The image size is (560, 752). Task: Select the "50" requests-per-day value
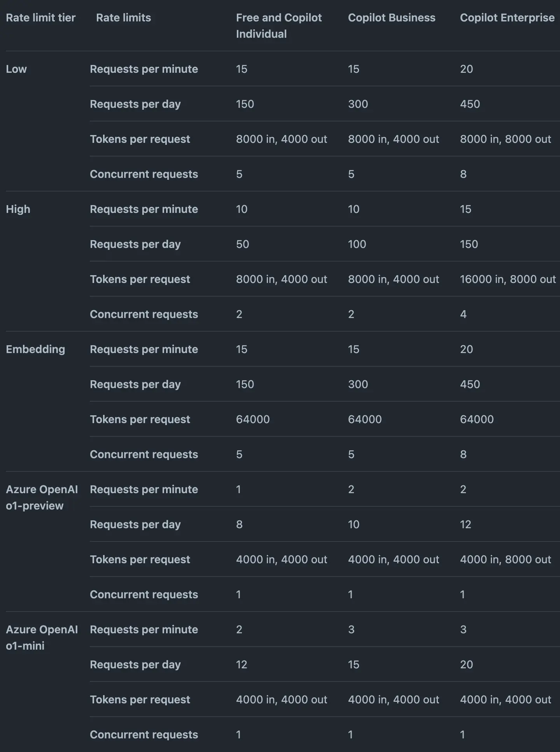pos(242,244)
